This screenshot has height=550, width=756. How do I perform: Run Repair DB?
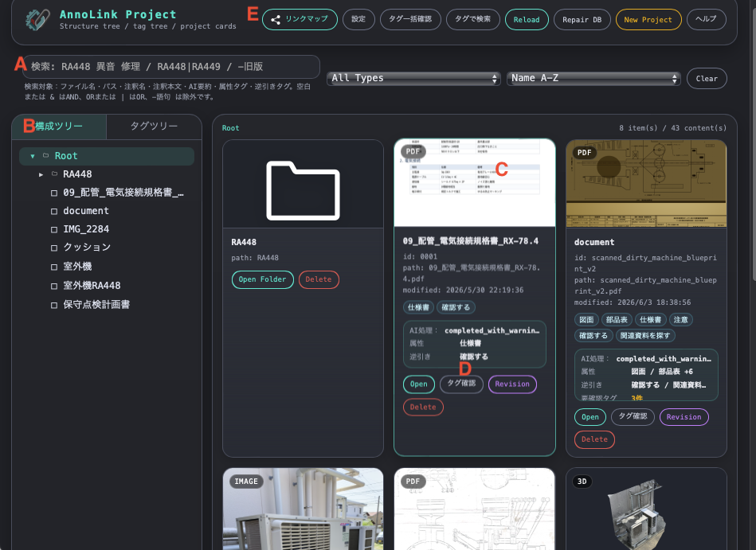(x=582, y=20)
